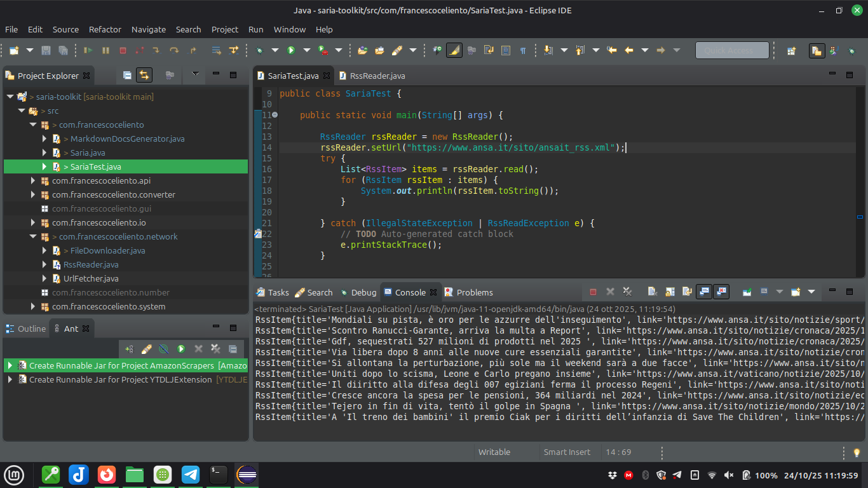Expand the com.francescoceliento.api package
The image size is (868, 488).
click(x=34, y=181)
